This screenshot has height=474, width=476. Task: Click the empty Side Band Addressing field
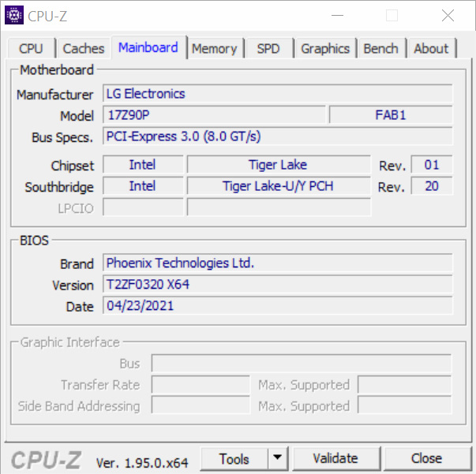pos(201,405)
